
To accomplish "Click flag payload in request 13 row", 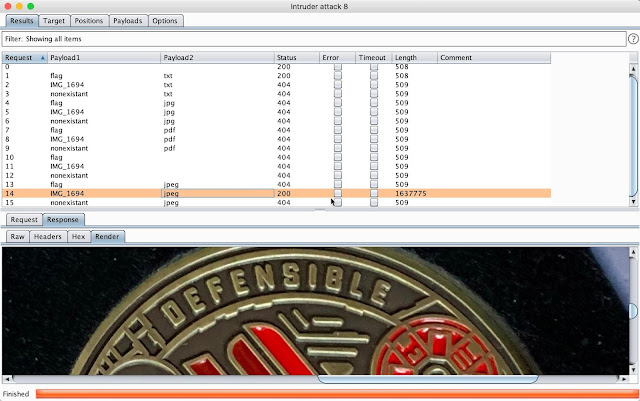I will point(56,185).
